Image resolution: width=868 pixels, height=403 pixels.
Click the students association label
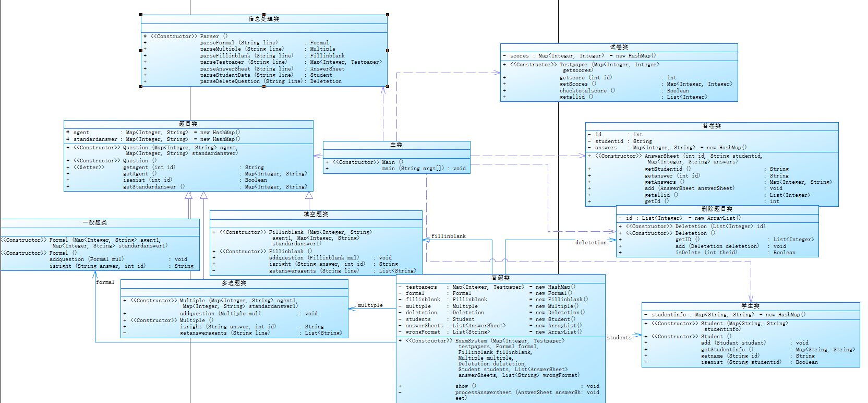tap(619, 338)
